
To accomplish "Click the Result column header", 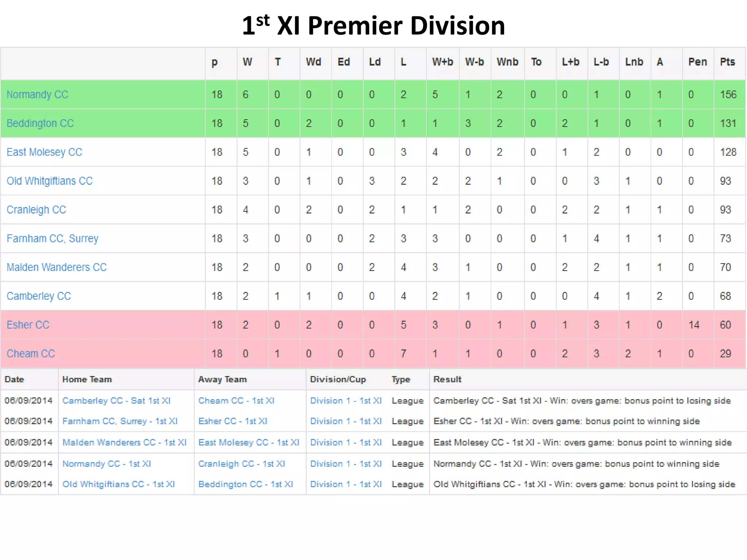I will (x=447, y=379).
